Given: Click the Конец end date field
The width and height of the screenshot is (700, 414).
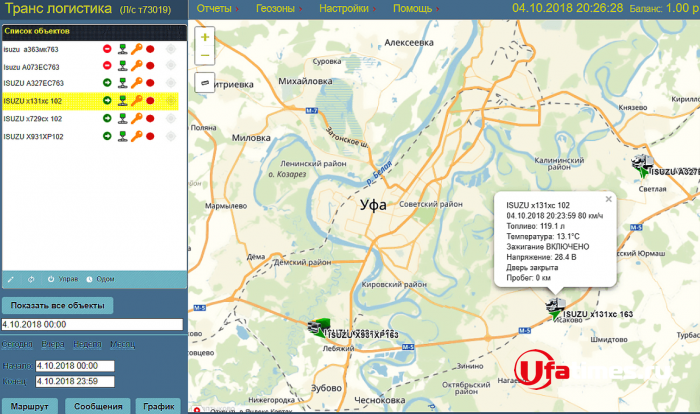Looking at the screenshot, I should (75, 381).
